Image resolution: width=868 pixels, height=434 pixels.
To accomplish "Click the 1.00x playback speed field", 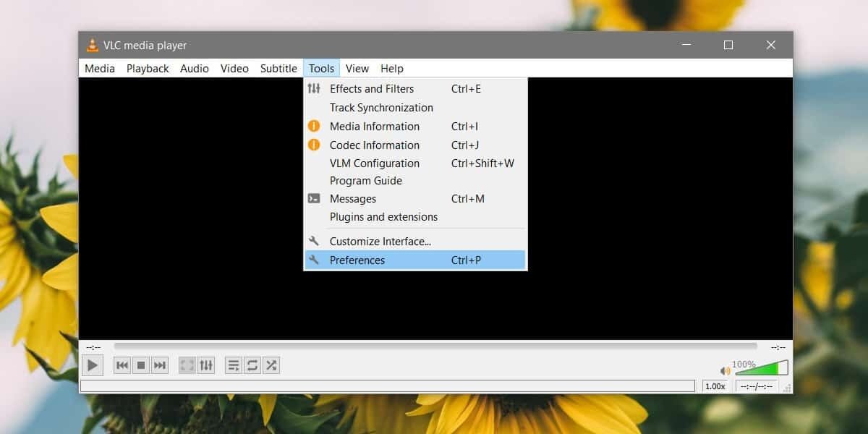I will click(x=715, y=386).
